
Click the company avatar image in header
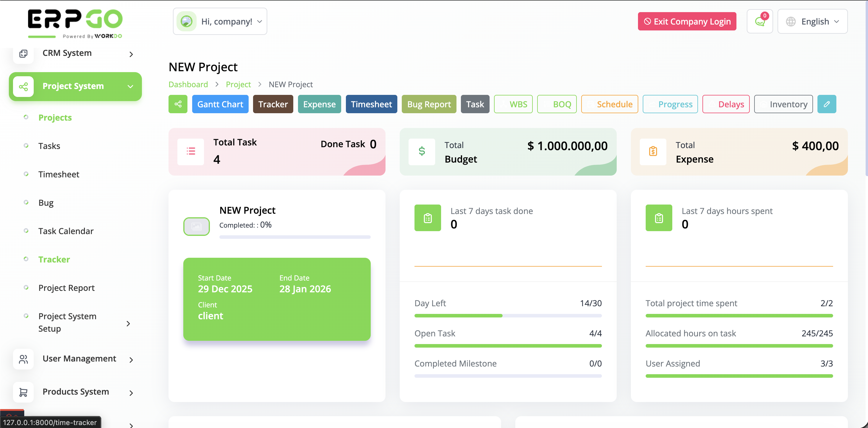[186, 21]
